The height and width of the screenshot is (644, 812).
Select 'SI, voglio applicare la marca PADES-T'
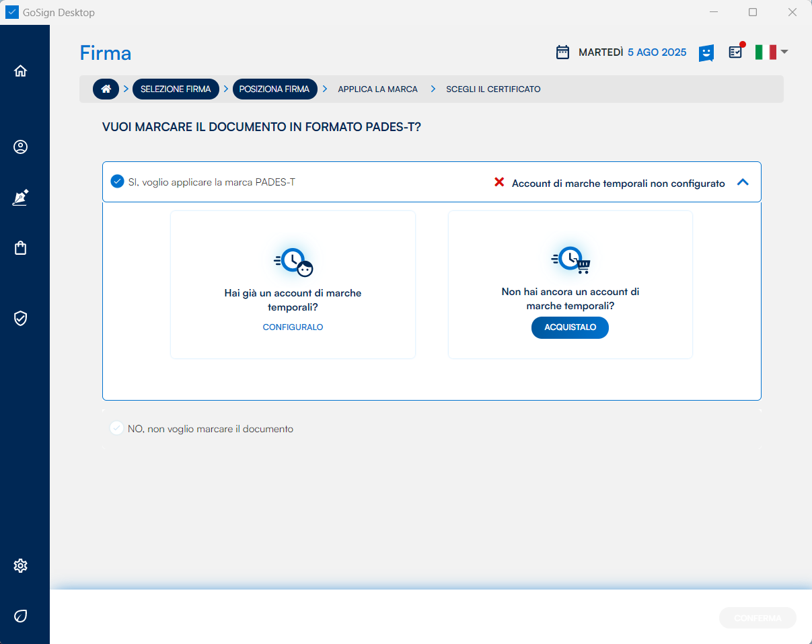click(118, 182)
